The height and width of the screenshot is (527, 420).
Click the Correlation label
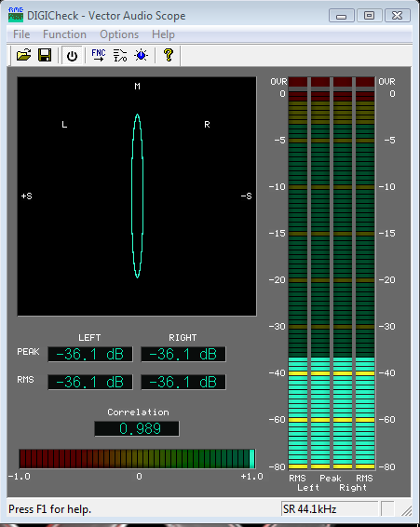138,412
